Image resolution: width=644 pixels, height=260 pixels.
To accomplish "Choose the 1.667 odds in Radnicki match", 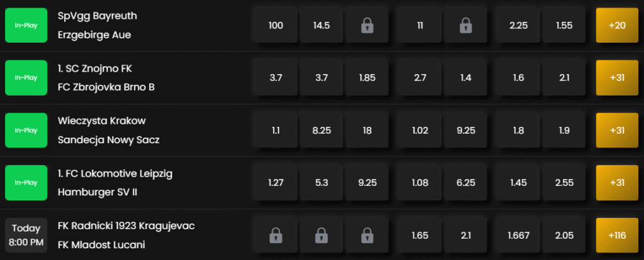I will click(x=518, y=236).
